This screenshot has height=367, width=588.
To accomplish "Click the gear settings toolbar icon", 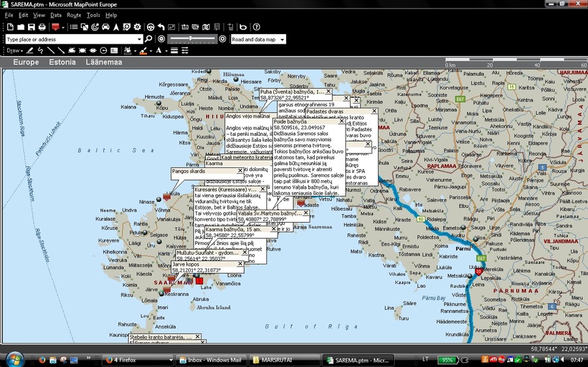I will click(x=137, y=27).
